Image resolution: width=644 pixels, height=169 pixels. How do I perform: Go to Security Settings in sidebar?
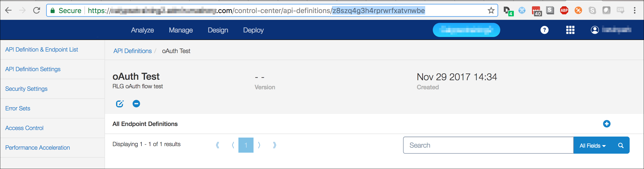[x=26, y=89]
